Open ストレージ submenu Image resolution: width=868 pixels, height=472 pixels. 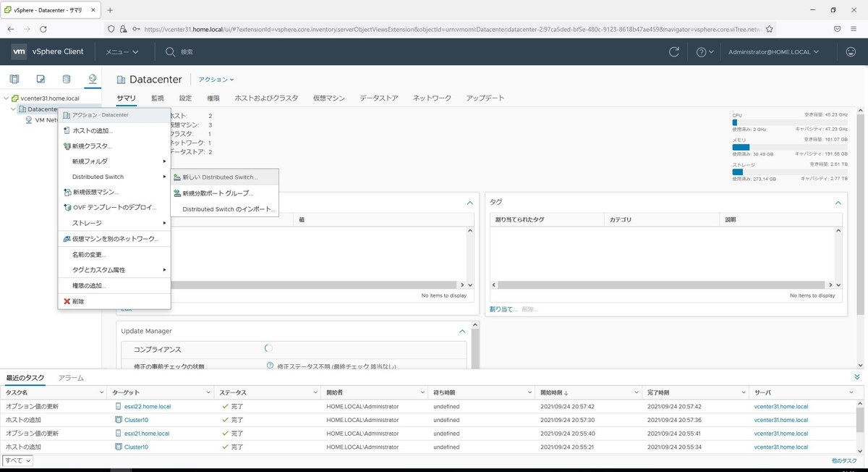point(114,223)
